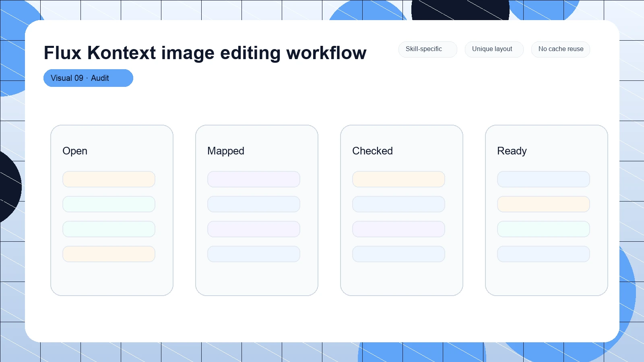644x362 pixels.
Task: Open the last item in Checked column
Action: click(398, 254)
